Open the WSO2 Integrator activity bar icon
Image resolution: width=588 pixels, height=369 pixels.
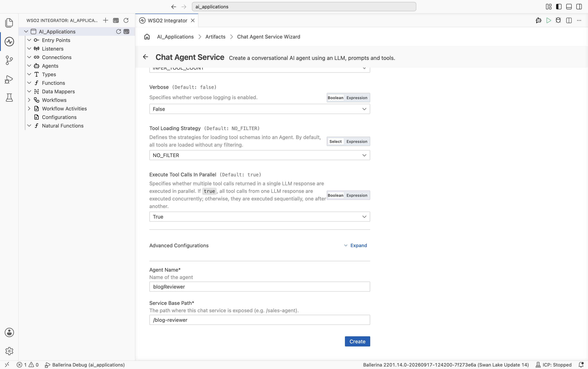point(9,42)
